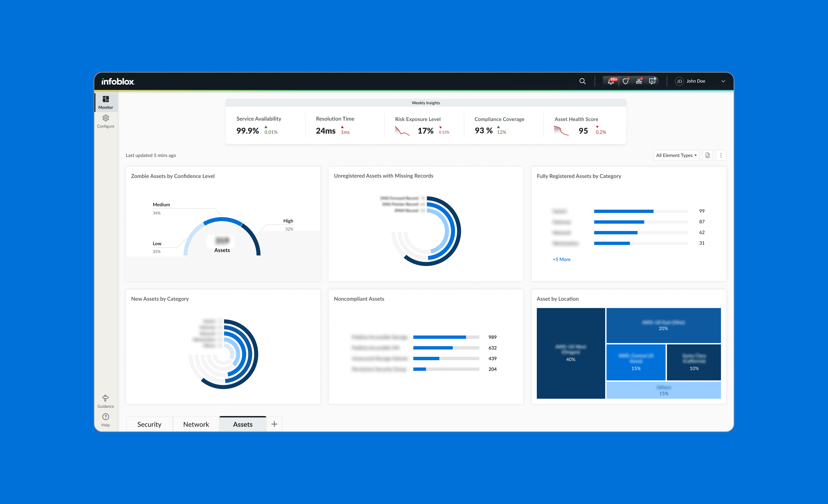Open the network topology icon in header
This screenshot has height=504, width=828.
638,81
